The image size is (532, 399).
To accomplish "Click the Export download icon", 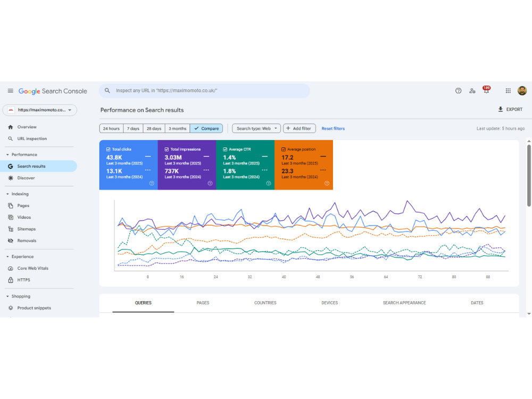I will [500, 109].
